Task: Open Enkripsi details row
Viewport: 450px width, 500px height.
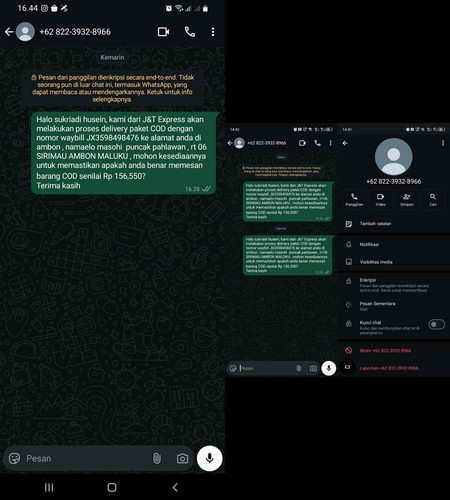Action: (394, 284)
